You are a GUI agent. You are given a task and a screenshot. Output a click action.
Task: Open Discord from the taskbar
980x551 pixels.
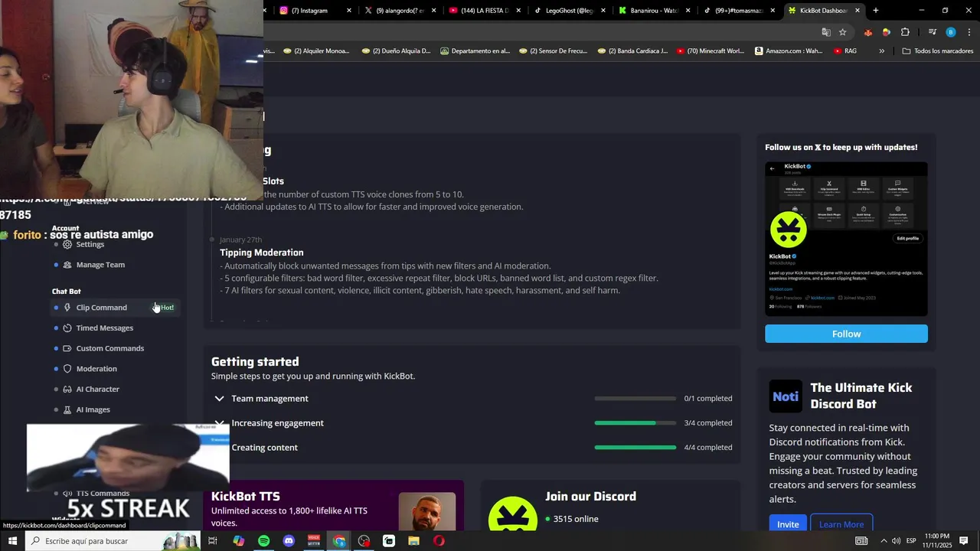[x=289, y=541]
